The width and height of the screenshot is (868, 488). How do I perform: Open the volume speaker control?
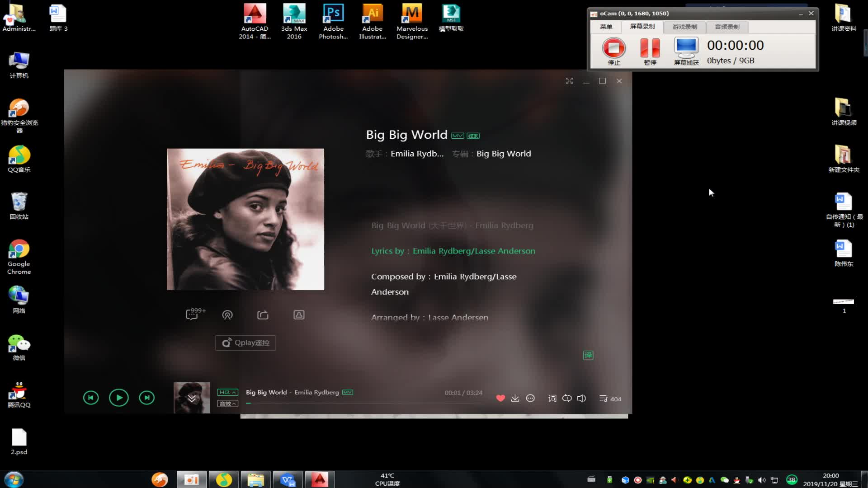click(x=581, y=398)
